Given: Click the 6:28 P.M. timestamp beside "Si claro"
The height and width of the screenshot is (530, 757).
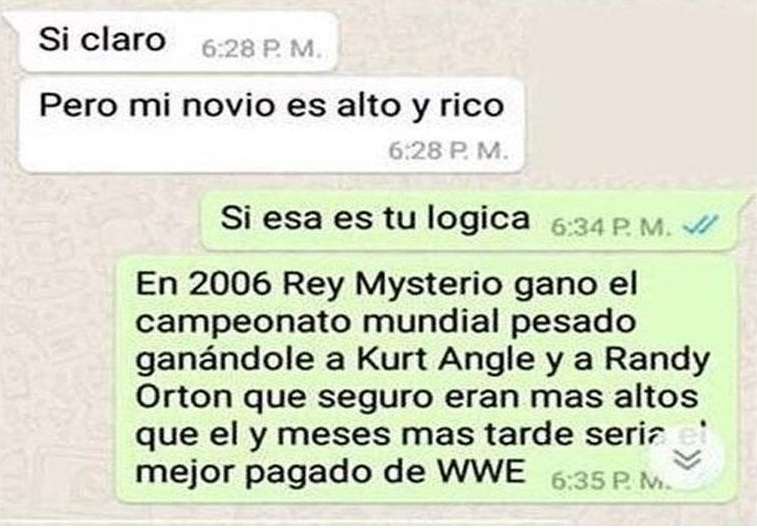Looking at the screenshot, I should [261, 49].
